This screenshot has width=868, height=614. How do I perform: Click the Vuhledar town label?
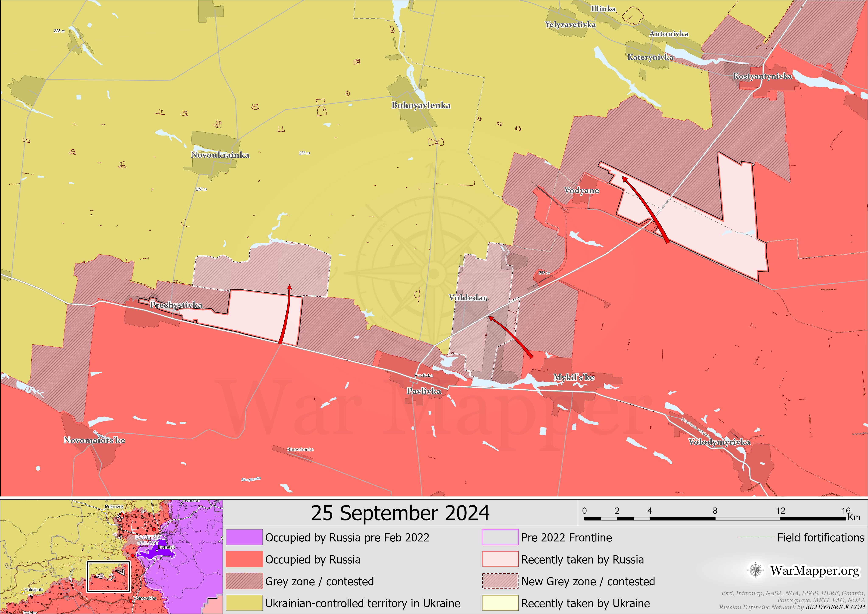tap(468, 298)
